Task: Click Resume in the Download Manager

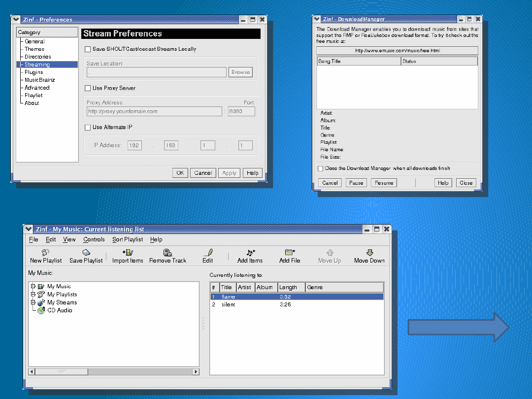Action: coord(384,183)
